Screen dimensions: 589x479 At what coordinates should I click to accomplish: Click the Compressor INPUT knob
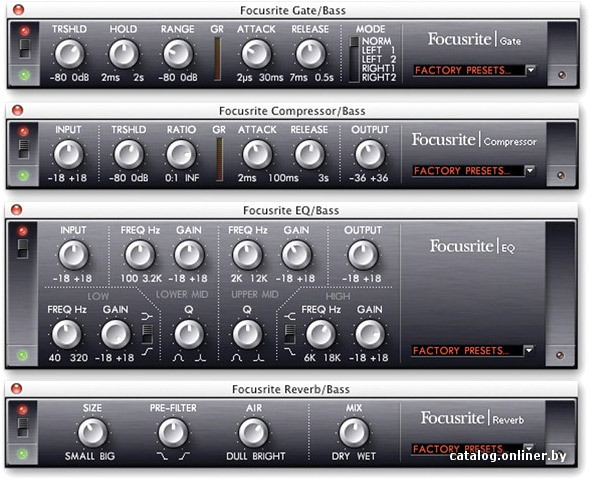68,154
